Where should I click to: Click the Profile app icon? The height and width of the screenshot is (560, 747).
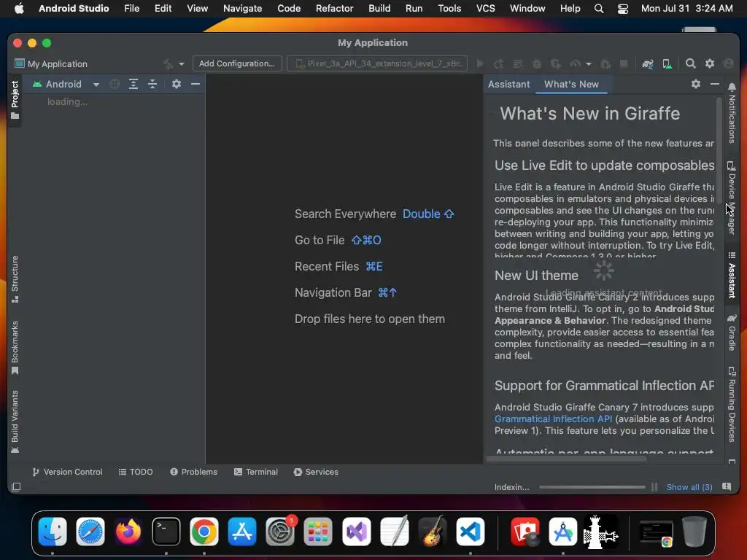[x=576, y=64]
